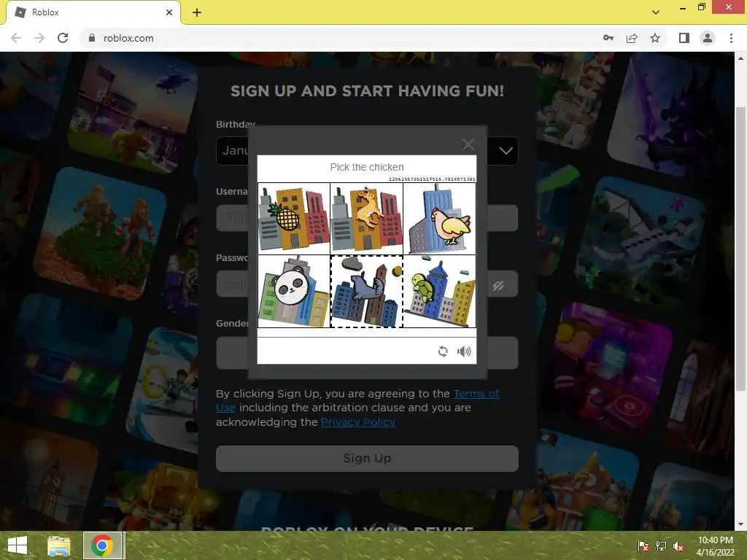Go back to previous page

coord(16,38)
